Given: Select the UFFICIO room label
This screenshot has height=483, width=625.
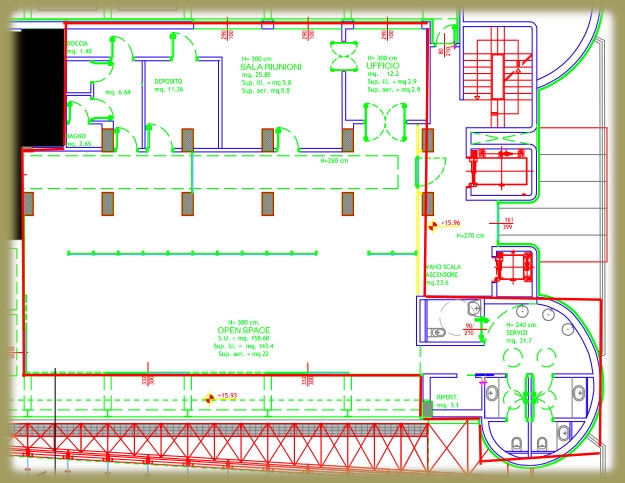Looking at the screenshot, I should pyautogui.click(x=382, y=66).
